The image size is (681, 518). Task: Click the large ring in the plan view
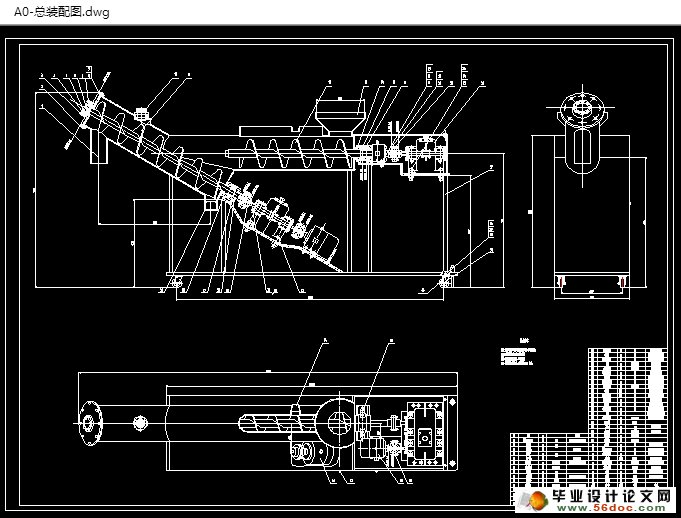click(x=340, y=420)
